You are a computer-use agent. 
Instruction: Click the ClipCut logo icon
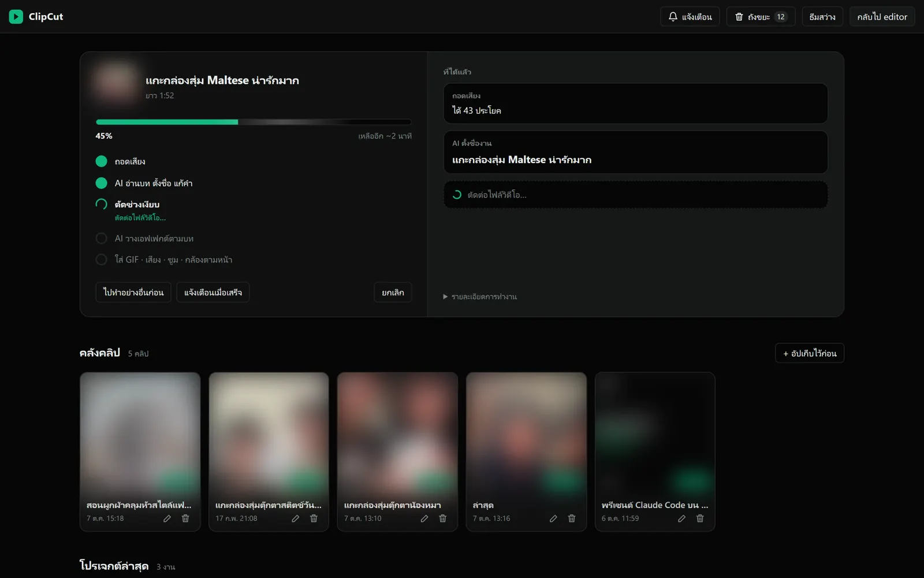[x=16, y=17]
